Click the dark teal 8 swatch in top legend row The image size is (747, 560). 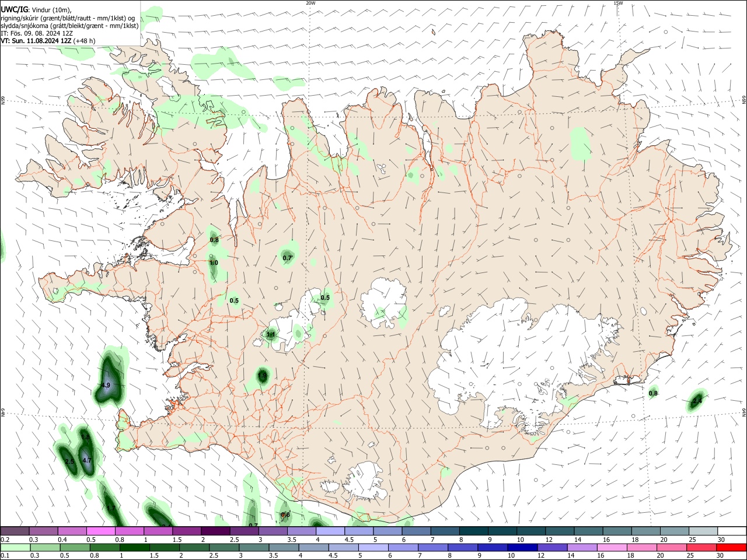coord(473,531)
